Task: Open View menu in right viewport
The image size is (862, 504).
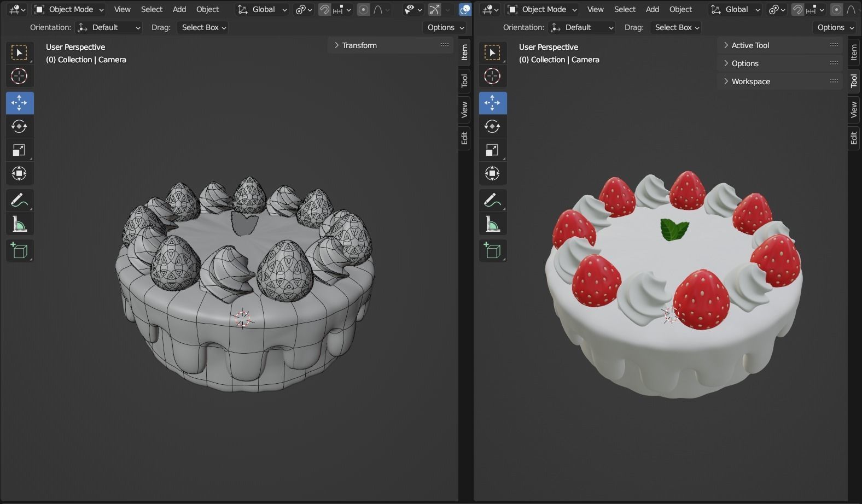Action: [596, 9]
